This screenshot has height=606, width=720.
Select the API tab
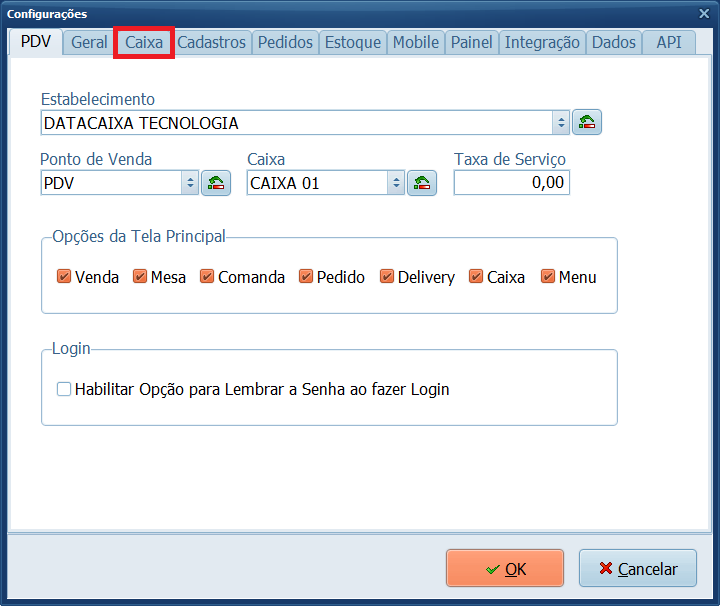pos(669,42)
